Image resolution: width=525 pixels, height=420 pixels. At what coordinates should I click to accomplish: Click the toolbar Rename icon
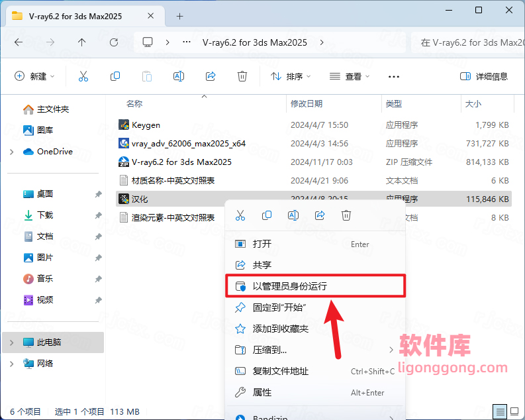tap(179, 76)
